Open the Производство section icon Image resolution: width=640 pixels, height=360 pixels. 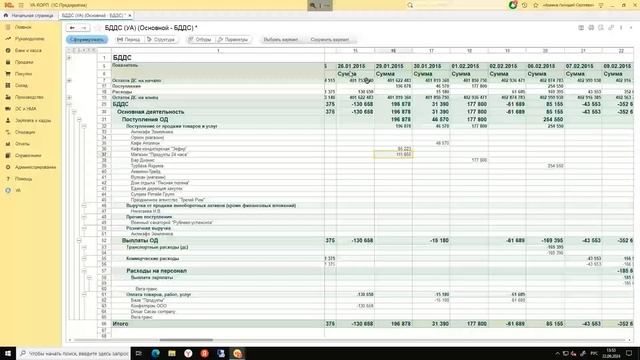[8, 97]
